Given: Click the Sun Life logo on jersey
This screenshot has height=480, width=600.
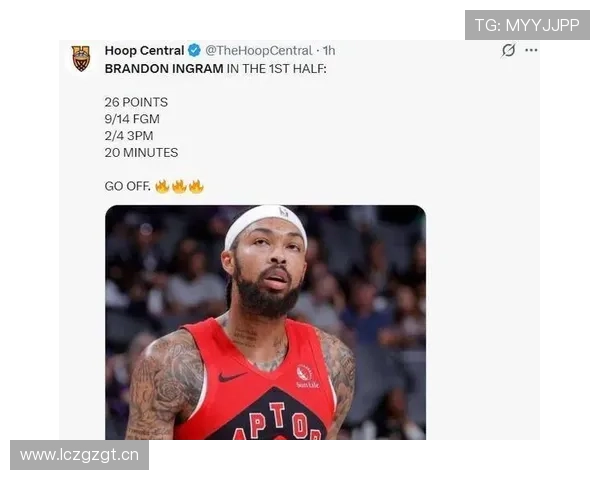Looking at the screenshot, I should point(307,376).
